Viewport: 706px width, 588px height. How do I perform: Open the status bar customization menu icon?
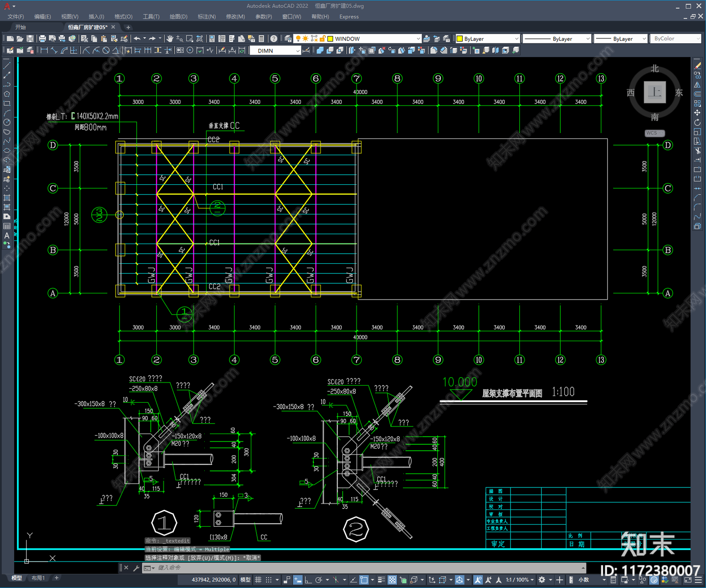(699, 580)
